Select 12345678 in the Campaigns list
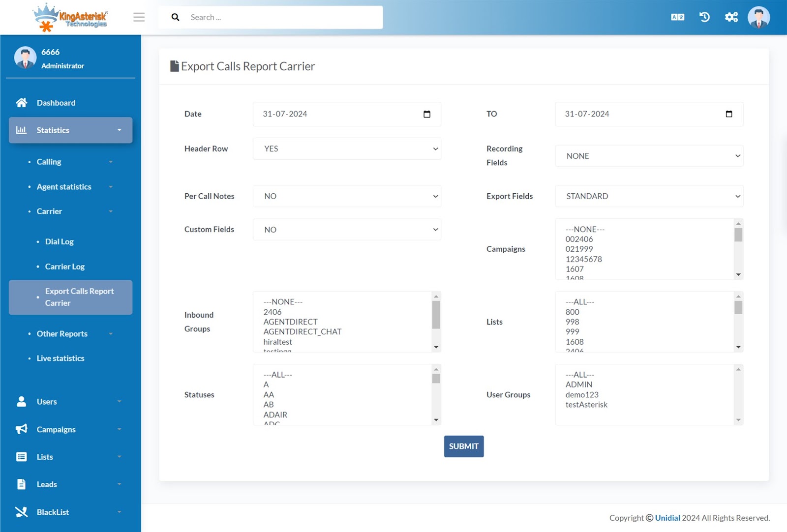This screenshot has width=787, height=532. (584, 259)
